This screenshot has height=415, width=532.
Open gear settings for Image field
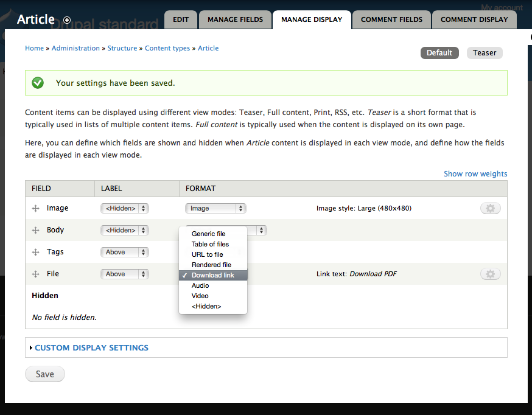[x=491, y=208]
